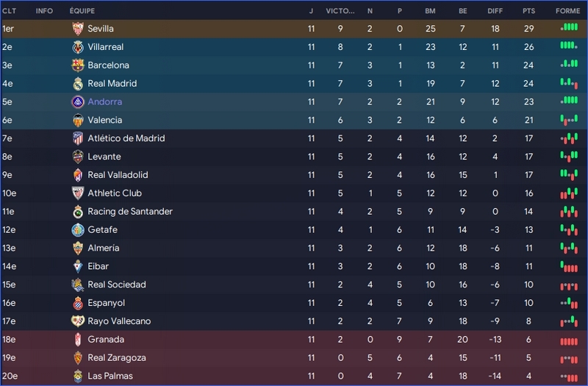This screenshot has height=386, width=588.
Task: Click the INFO column header
Action: click(44, 11)
